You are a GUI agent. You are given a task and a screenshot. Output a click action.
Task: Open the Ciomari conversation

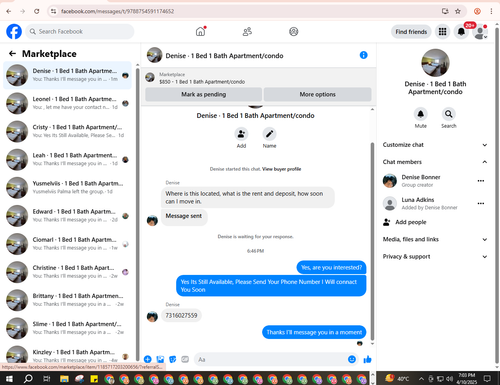click(x=67, y=244)
